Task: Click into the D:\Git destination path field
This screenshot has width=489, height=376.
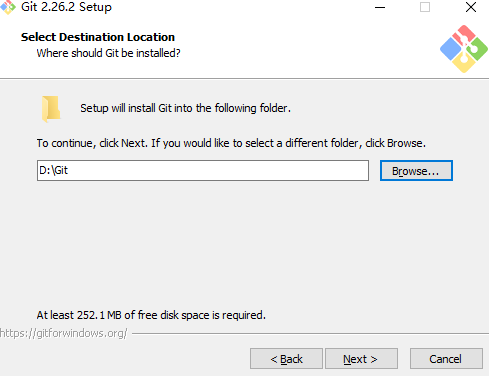Action: tap(203, 170)
